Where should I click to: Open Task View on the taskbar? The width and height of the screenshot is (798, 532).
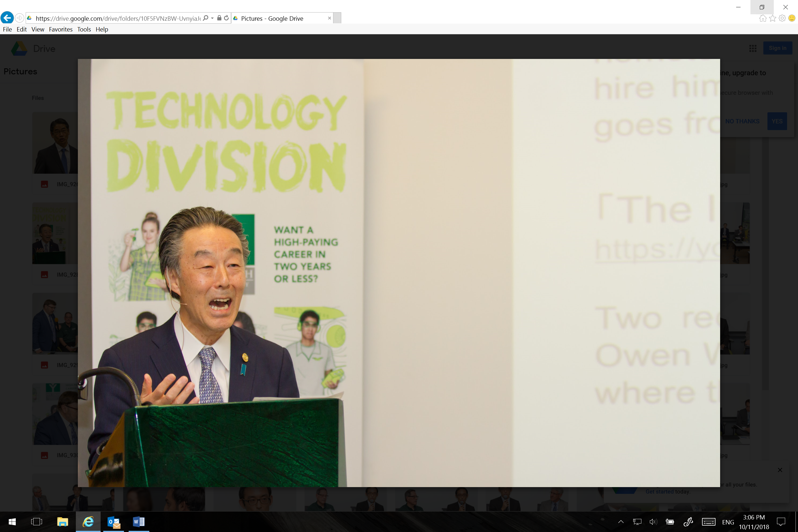pyautogui.click(x=37, y=522)
